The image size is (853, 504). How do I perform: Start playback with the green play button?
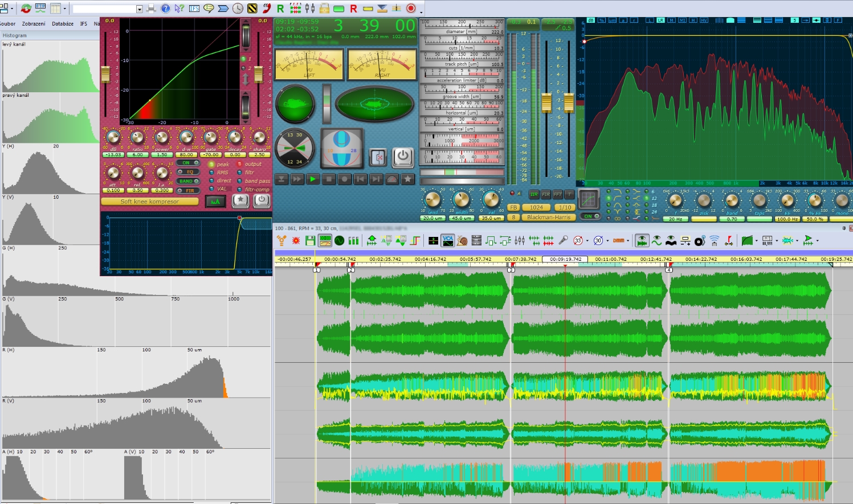pyautogui.click(x=313, y=179)
